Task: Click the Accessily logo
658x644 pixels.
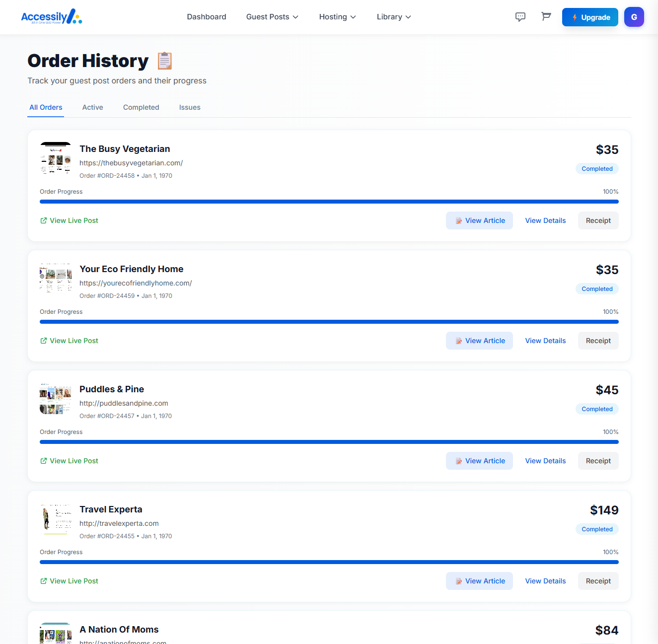Action: pos(51,16)
